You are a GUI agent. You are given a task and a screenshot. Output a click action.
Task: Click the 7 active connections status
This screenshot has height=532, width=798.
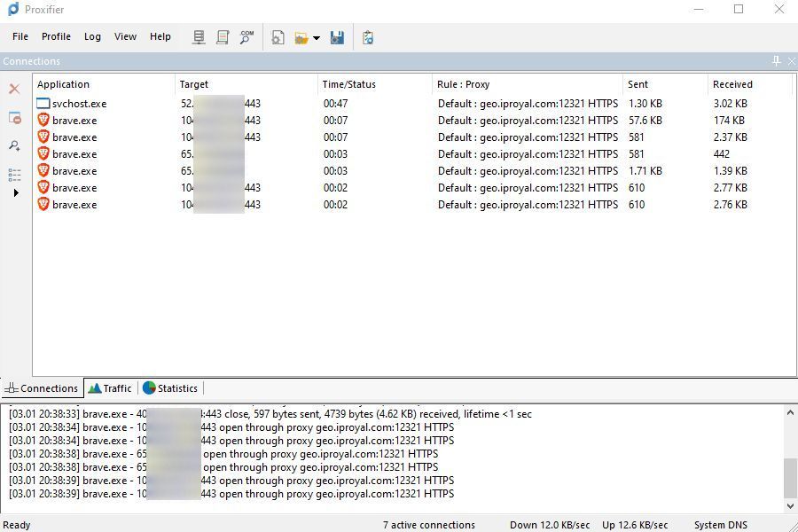pyautogui.click(x=429, y=525)
